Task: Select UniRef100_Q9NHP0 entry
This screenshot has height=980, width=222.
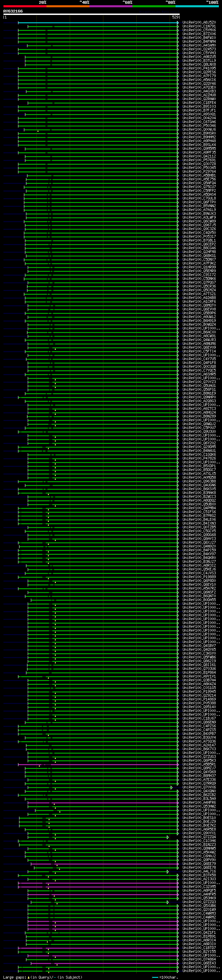Action: pyautogui.click(x=199, y=397)
